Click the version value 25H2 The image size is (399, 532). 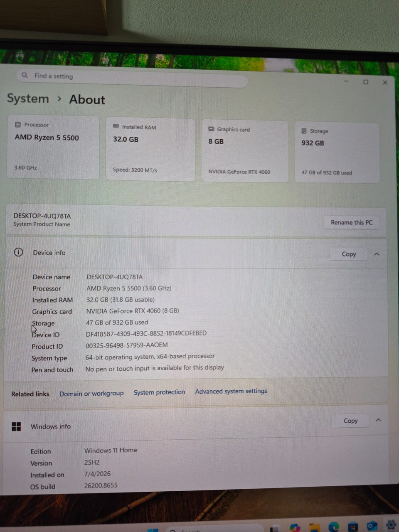pos(92,462)
